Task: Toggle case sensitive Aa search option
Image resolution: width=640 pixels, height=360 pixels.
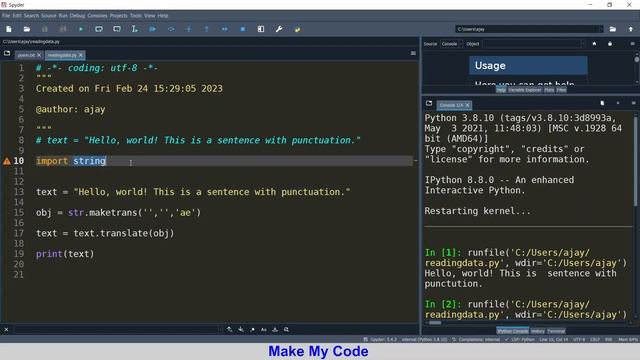Action: tap(264, 329)
